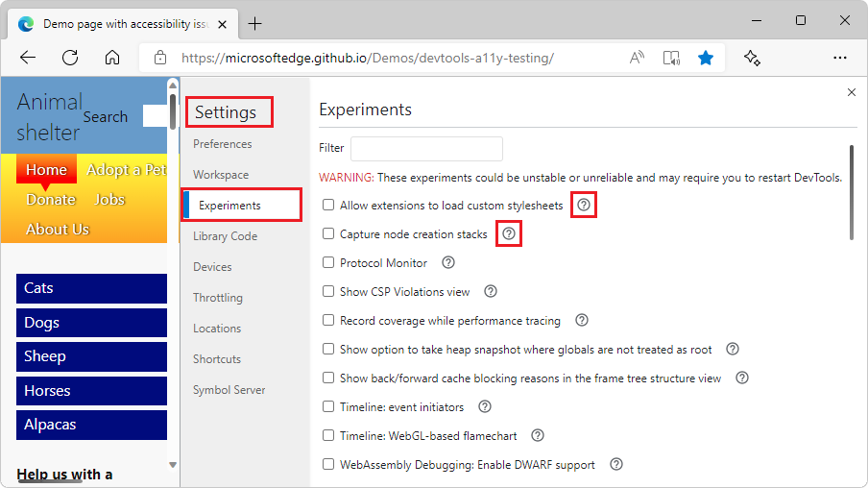Select the Alpacas category button

click(x=91, y=425)
